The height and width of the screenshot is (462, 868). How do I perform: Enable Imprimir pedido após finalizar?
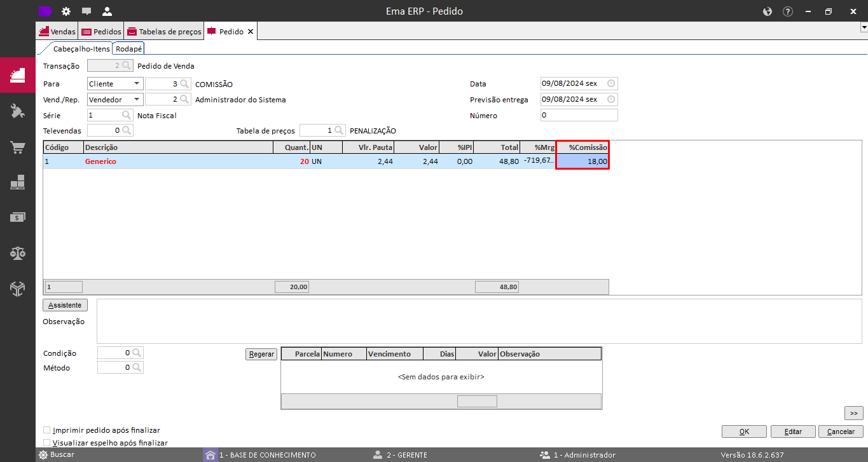coord(46,430)
